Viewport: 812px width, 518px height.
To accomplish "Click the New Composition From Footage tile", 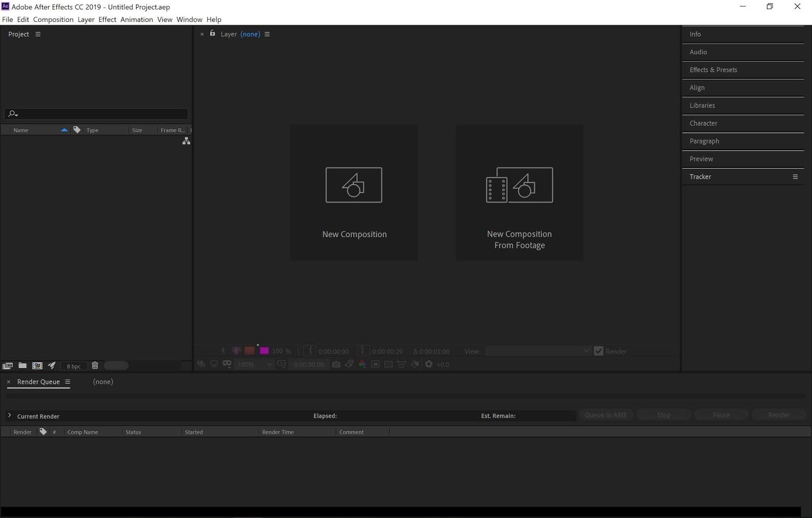I will click(519, 193).
